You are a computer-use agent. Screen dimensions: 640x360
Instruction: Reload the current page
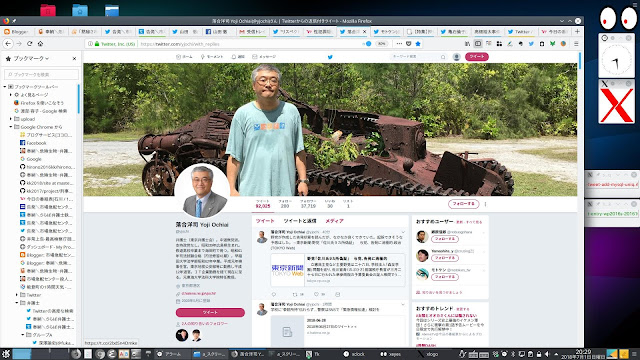tap(29, 43)
